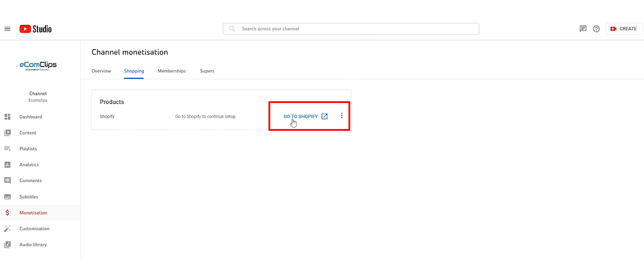Viewport: 644px width, 261px height.
Task: Open the Customisation section
Action: pos(34,228)
